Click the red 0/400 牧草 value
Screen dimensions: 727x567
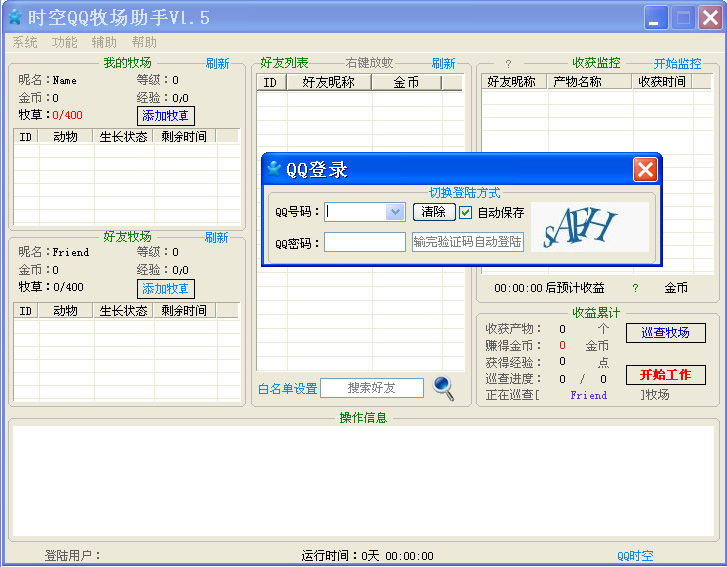tap(68, 115)
